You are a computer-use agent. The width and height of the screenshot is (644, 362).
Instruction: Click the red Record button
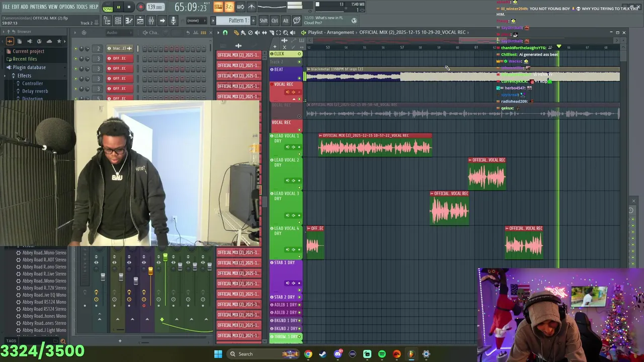[x=141, y=7]
